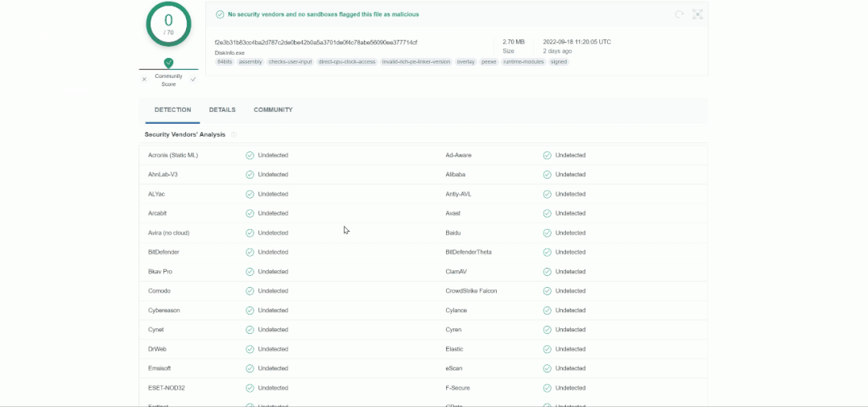Click the BitDefenderTheta vendor name
Image resolution: width=868 pixels, height=407 pixels.
pos(469,253)
